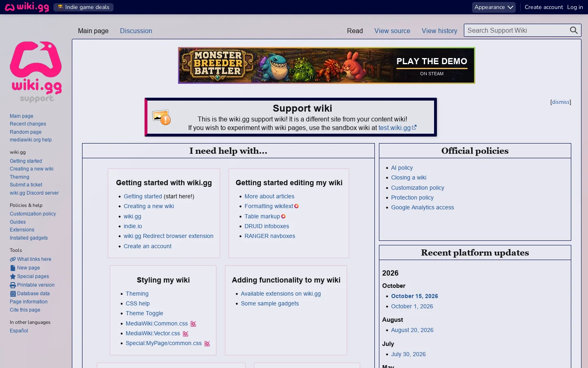Open the Discussion tab
This screenshot has height=368, width=588.
coord(136,31)
